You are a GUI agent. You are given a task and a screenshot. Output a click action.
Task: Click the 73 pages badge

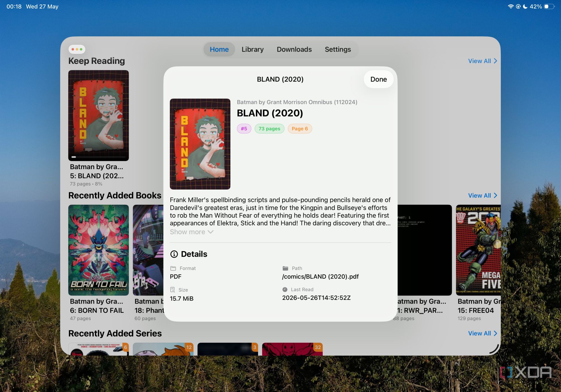tap(269, 129)
